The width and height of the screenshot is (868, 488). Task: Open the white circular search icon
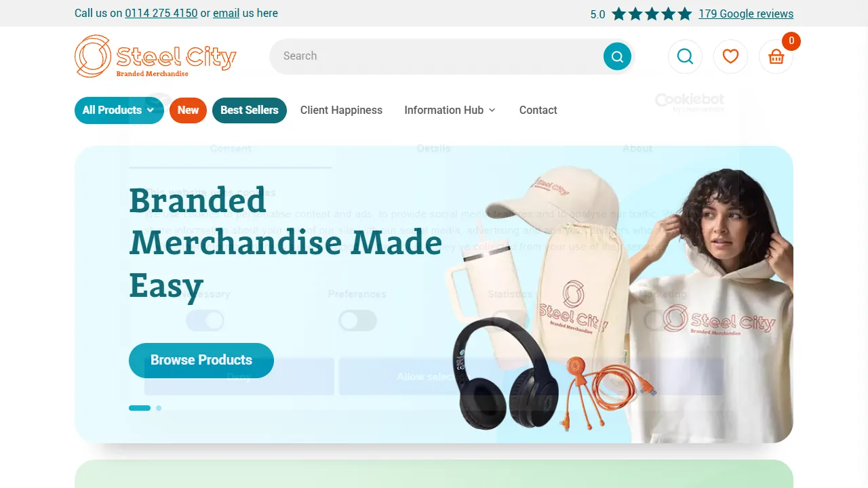pos(685,56)
